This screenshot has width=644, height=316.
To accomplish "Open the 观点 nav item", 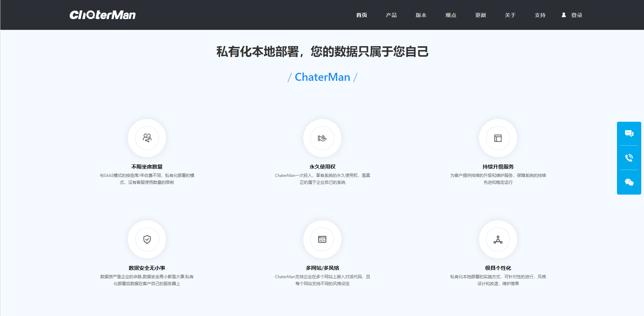I will [x=451, y=15].
